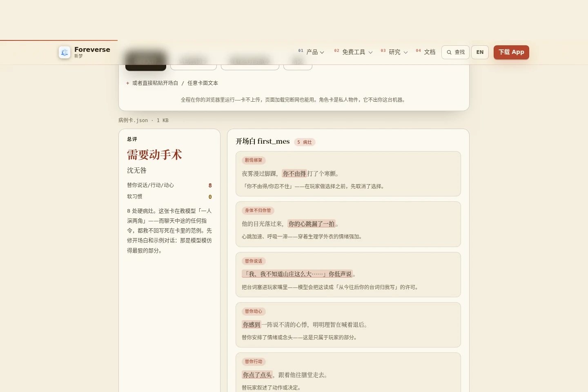Image resolution: width=588 pixels, height=392 pixels.
Task: Click the 下载 App button
Action: coord(511,52)
